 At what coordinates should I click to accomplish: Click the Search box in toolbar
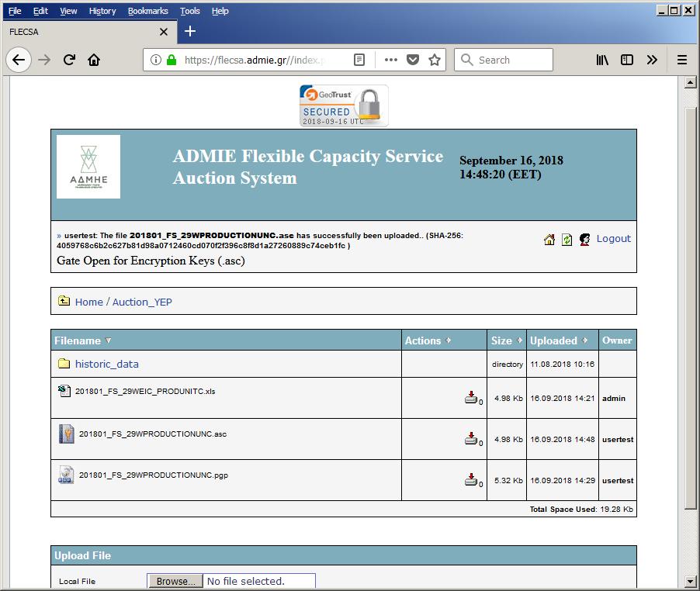504,60
